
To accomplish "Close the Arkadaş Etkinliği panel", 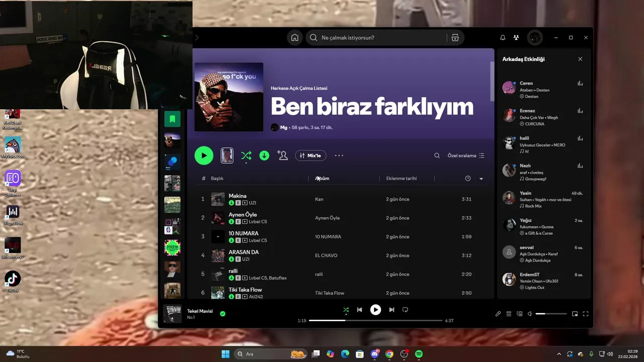I will (580, 59).
